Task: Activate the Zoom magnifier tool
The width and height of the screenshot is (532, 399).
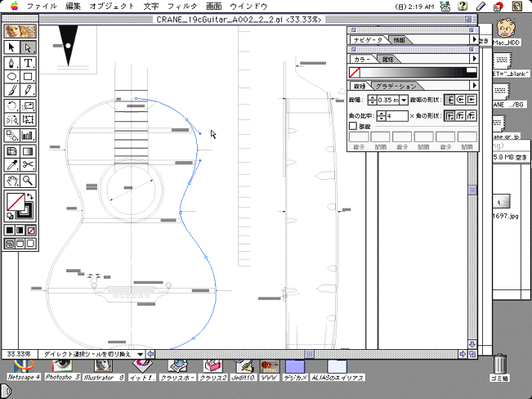Action: pyautogui.click(x=28, y=180)
